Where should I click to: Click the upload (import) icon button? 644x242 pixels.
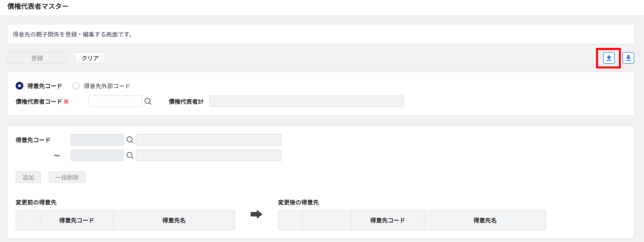pyautogui.click(x=609, y=58)
